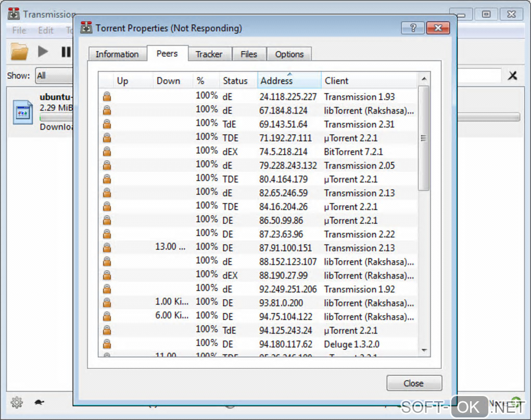Screen dimensions: 531x420
Task: Click the lock icon for peer 82.65.246.59
Action: coord(107,193)
